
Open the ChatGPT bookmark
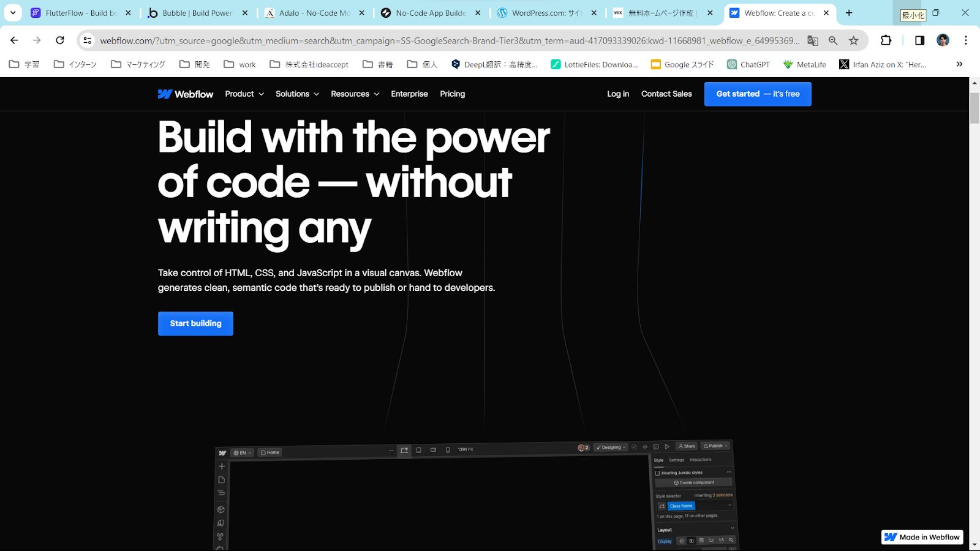(x=748, y=64)
